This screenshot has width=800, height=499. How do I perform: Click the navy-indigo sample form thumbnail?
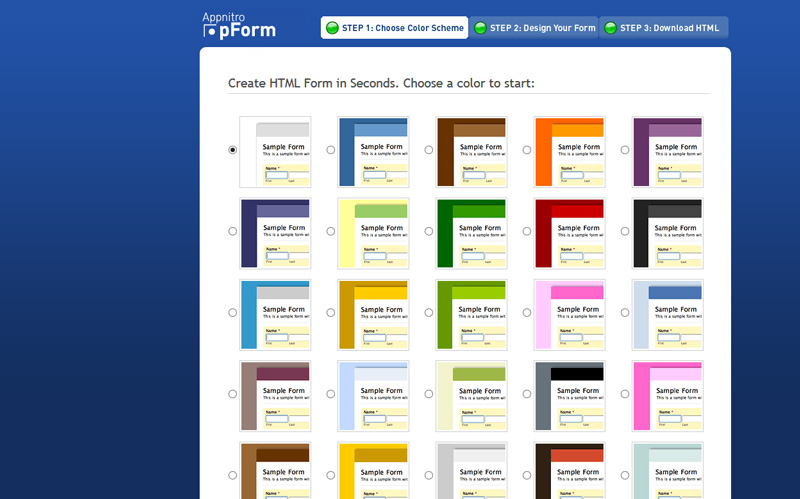click(275, 233)
